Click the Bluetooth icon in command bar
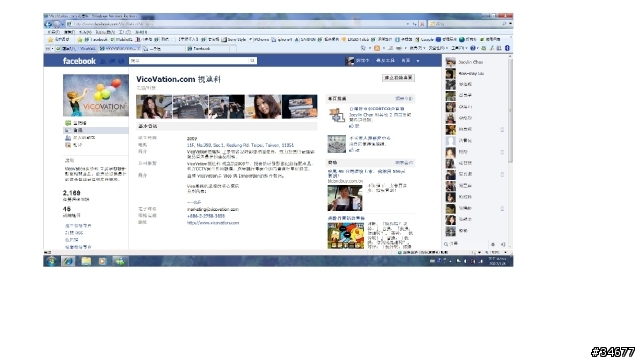Viewport: 640px width, 360px height. [x=507, y=48]
